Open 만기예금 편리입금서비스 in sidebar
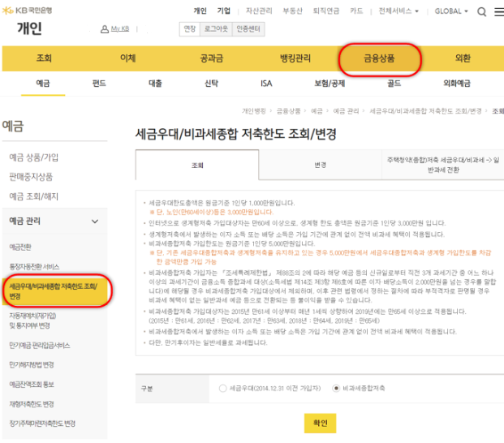The width and height of the screenshot is (504, 443). [40, 346]
